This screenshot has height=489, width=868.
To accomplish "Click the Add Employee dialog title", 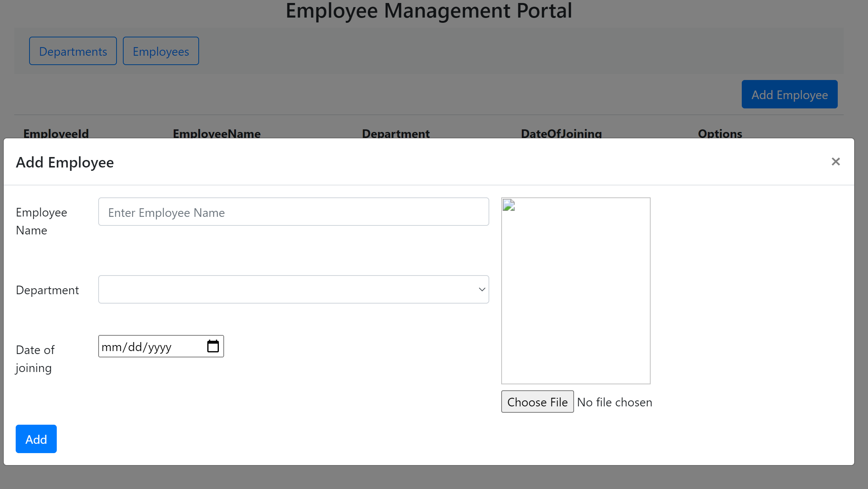I will click(65, 162).
